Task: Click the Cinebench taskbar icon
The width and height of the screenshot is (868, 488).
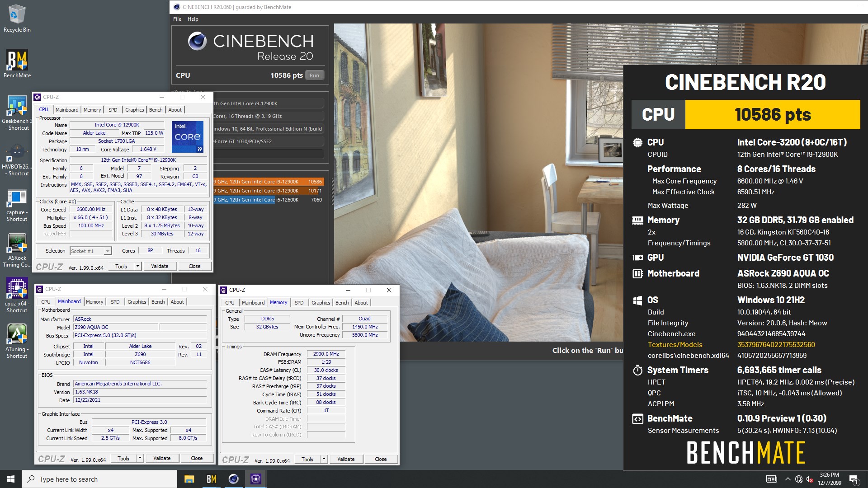Action: click(233, 479)
